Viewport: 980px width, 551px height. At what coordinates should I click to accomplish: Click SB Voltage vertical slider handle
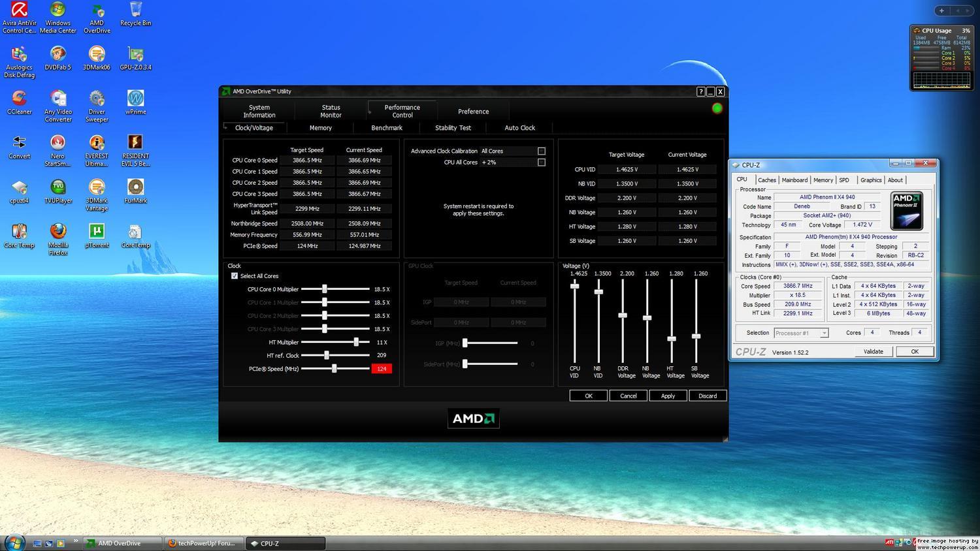coord(696,336)
